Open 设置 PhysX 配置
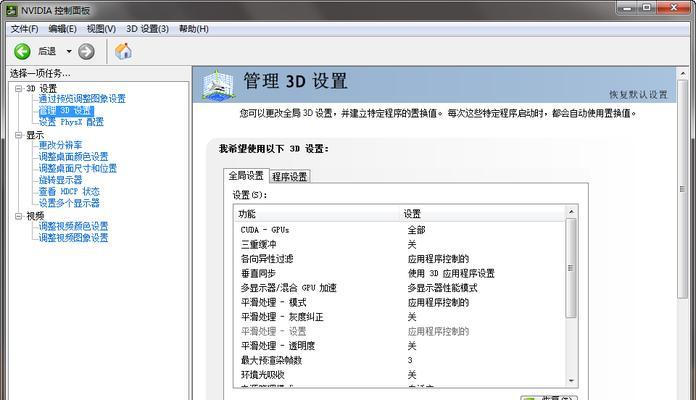 pyautogui.click(x=71, y=122)
